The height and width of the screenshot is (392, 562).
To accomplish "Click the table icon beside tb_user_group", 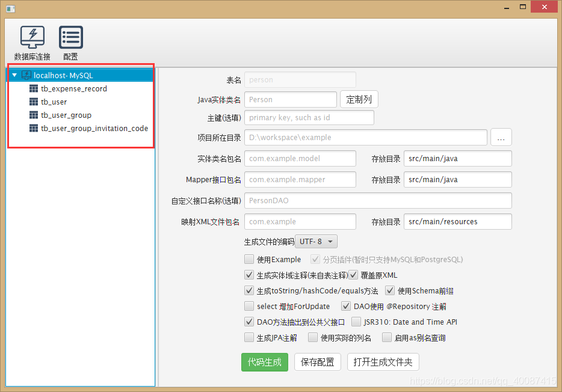I will [x=34, y=115].
